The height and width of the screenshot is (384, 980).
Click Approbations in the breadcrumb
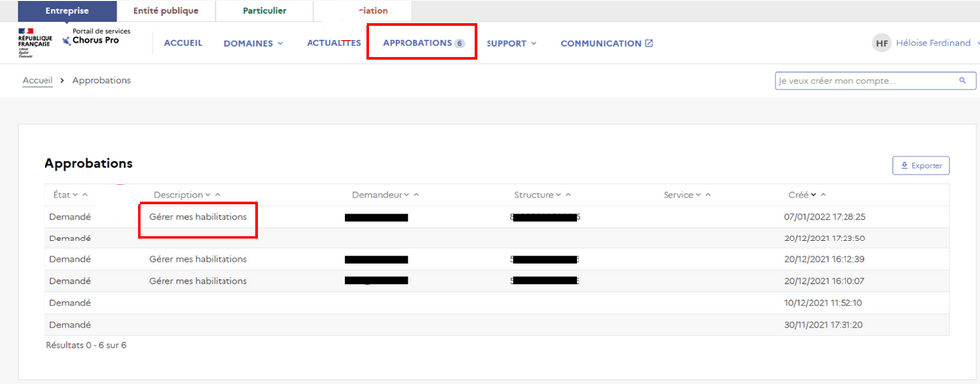[x=101, y=81]
